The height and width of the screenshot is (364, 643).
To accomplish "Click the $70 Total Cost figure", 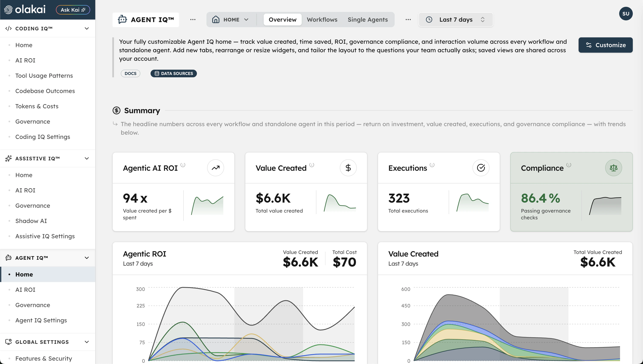I will (x=344, y=262).
